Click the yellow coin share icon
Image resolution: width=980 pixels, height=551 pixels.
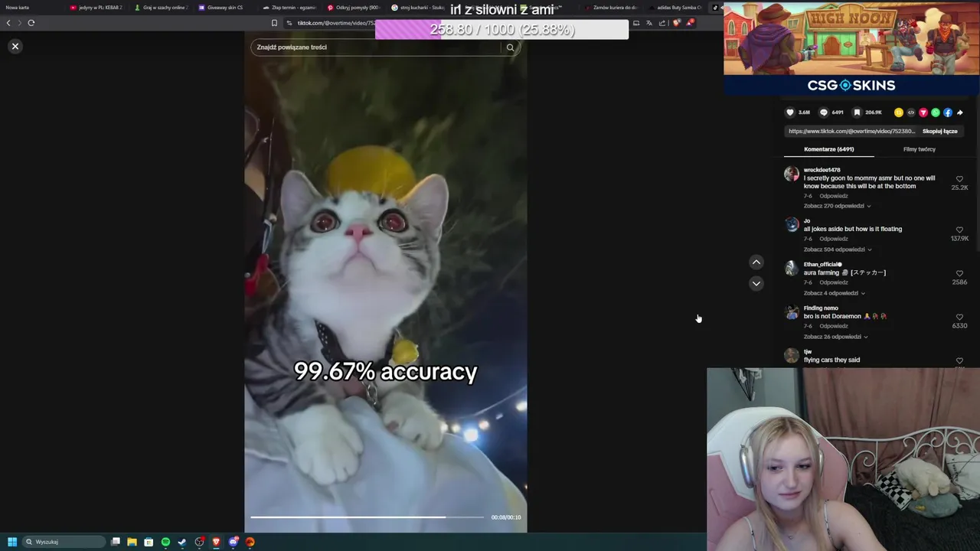coord(899,112)
